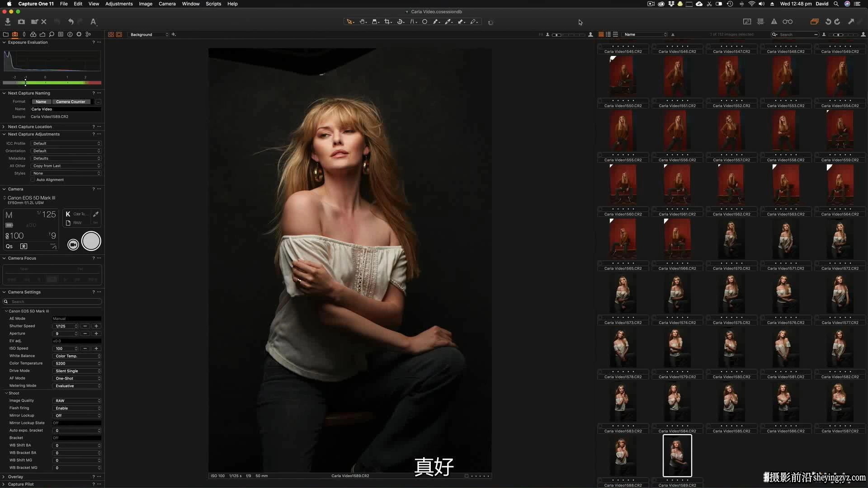The image size is (868, 488).
Task: Click the Format options ellipsis button
Action: [x=98, y=102]
